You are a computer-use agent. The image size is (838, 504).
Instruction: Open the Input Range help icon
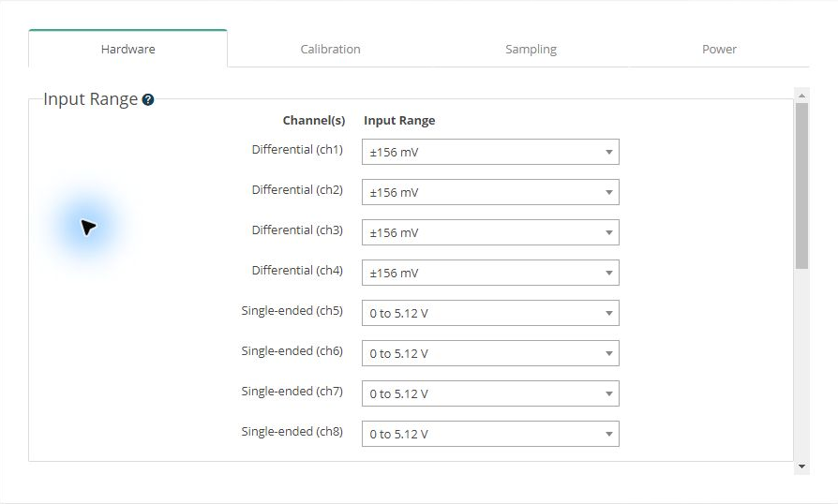[148, 100]
